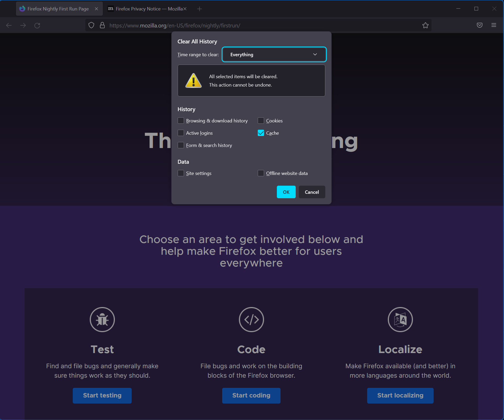Click the reload page icon

coord(37,25)
